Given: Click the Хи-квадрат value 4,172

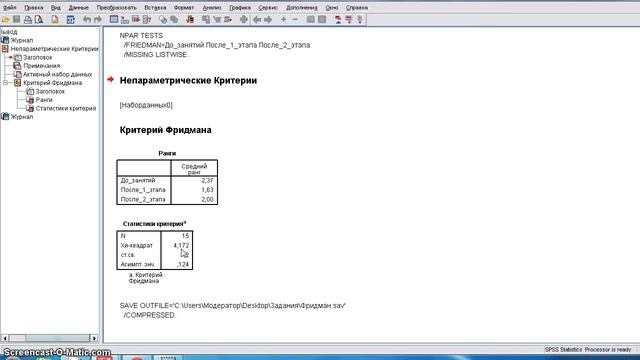Looking at the screenshot, I should point(181,245).
